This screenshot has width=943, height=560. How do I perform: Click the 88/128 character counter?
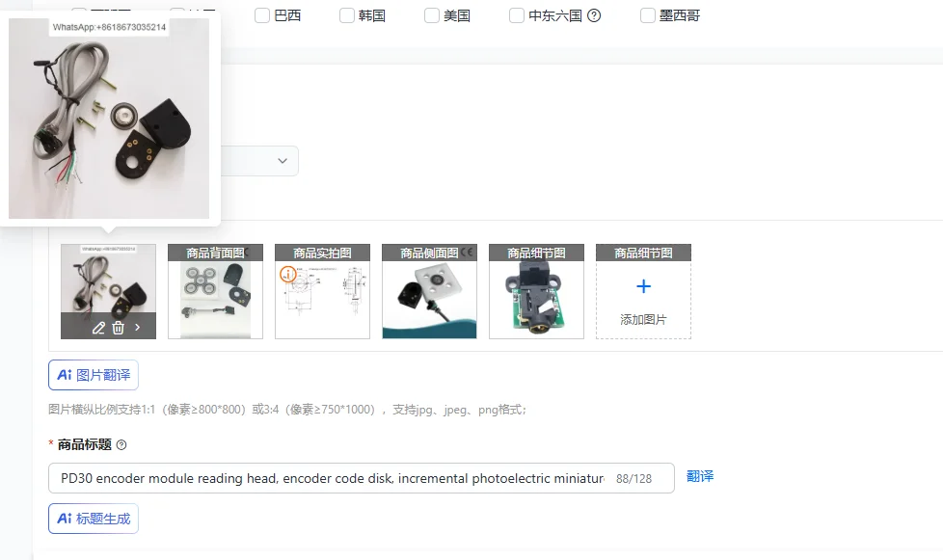pos(633,479)
